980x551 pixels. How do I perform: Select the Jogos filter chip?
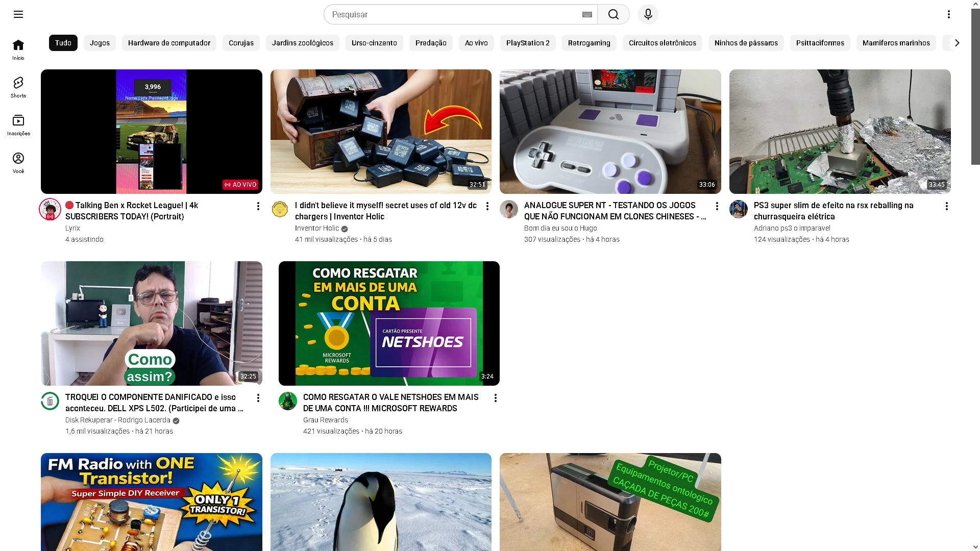pyautogui.click(x=100, y=43)
